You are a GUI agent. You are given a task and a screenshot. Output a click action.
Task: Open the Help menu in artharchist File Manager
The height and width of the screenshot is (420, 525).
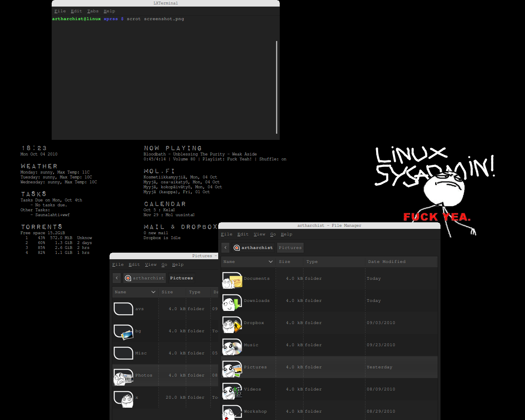pyautogui.click(x=286, y=234)
